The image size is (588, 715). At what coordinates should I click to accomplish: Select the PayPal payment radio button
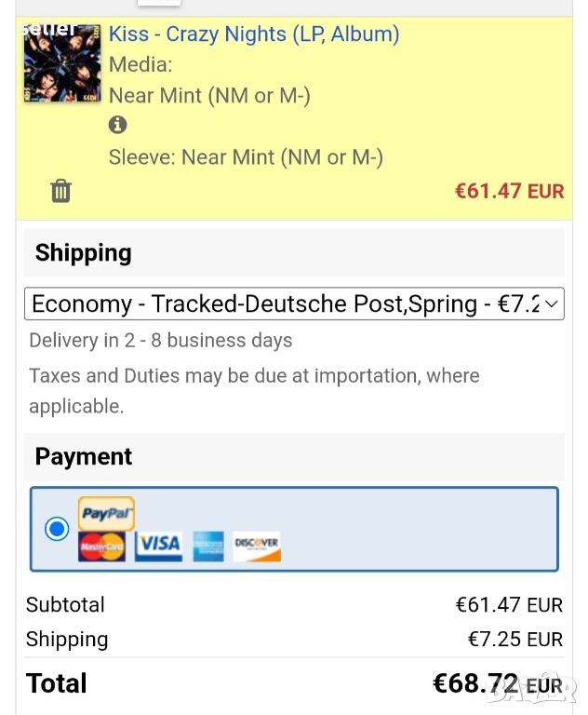tap(57, 529)
